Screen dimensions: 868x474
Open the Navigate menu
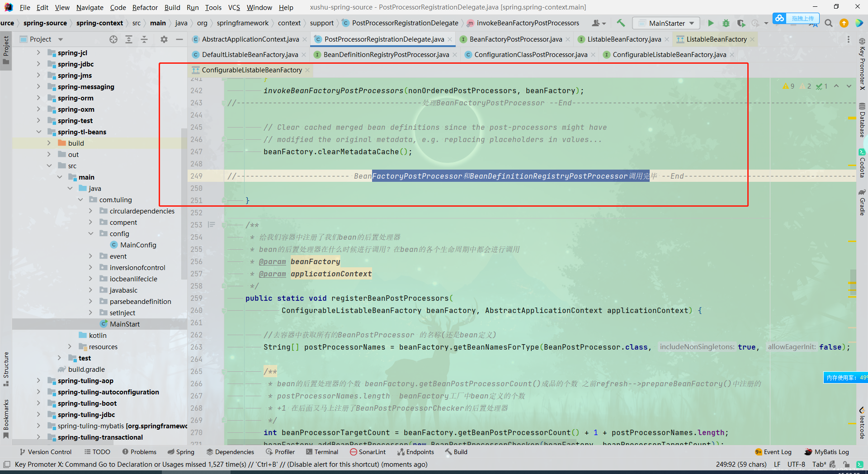[90, 7]
